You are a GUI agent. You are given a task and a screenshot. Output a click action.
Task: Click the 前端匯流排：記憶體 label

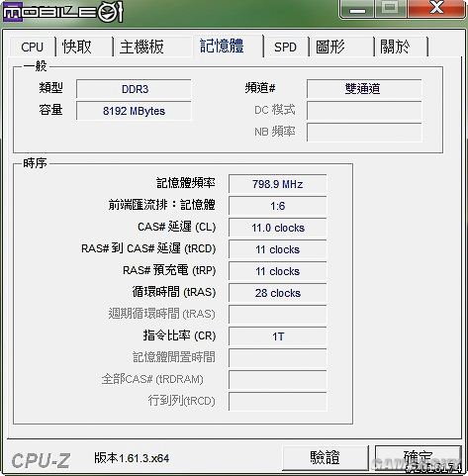tap(162, 205)
